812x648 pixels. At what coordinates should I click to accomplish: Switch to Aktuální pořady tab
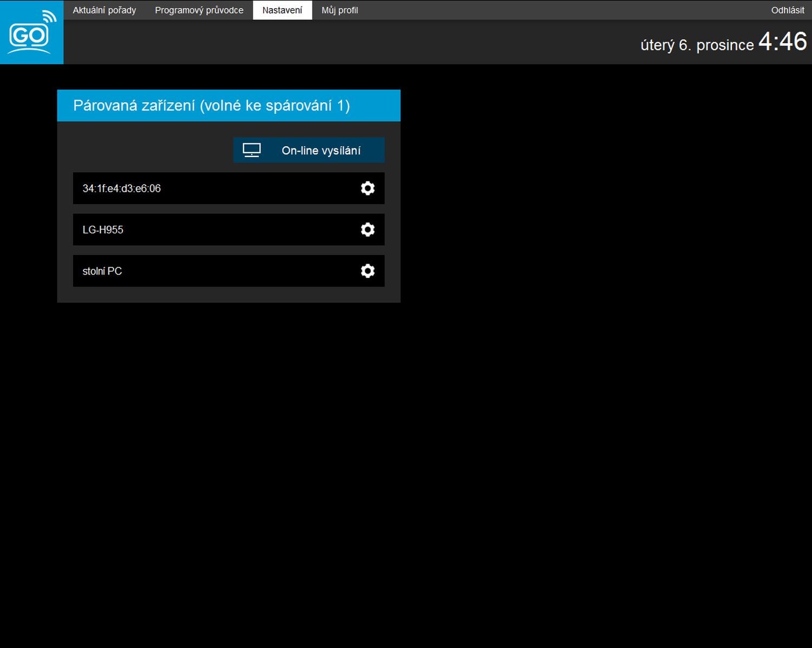click(x=104, y=10)
